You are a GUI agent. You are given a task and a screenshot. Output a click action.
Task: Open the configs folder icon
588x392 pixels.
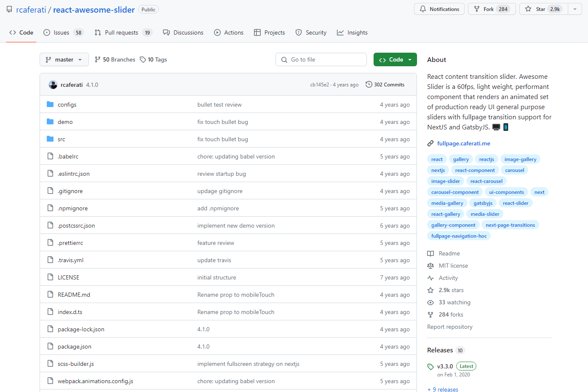coord(50,104)
